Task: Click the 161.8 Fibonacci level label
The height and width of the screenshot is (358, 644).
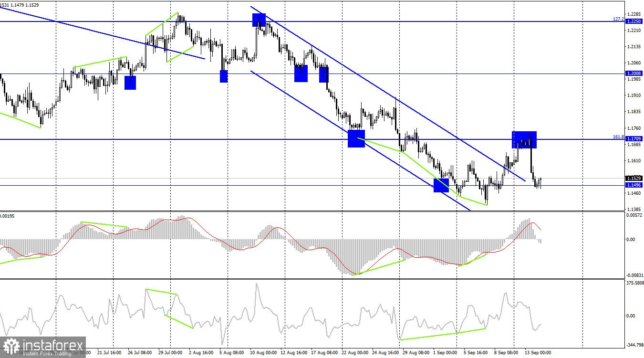Action: pyautogui.click(x=618, y=137)
